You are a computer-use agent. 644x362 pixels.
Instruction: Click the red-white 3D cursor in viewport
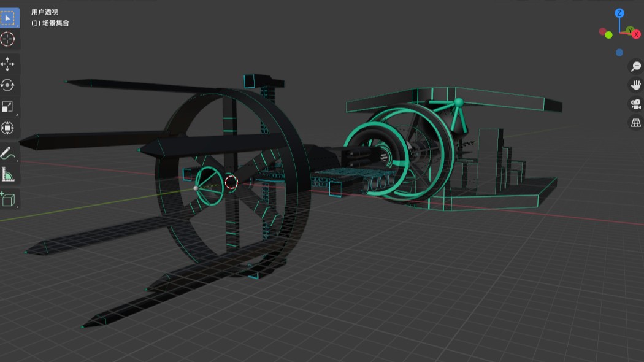pyautogui.click(x=231, y=182)
